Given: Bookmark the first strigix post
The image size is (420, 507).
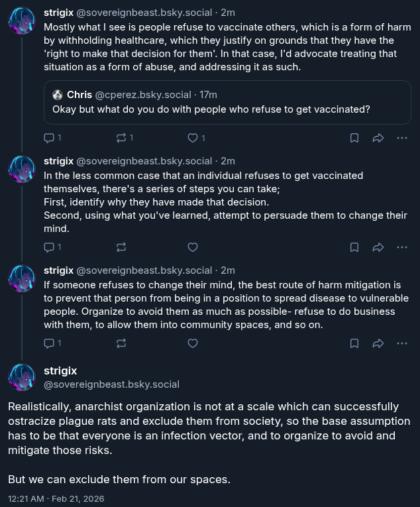Looking at the screenshot, I should click(354, 138).
